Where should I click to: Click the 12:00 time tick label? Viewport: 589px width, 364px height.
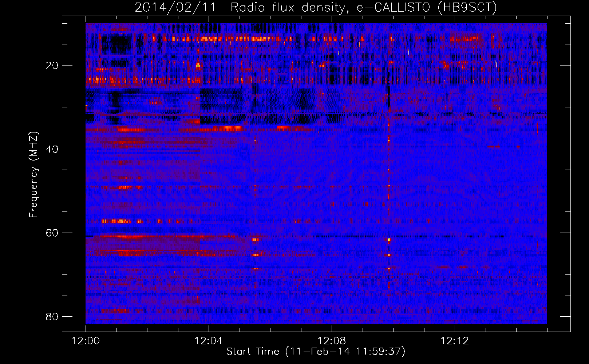(86, 341)
